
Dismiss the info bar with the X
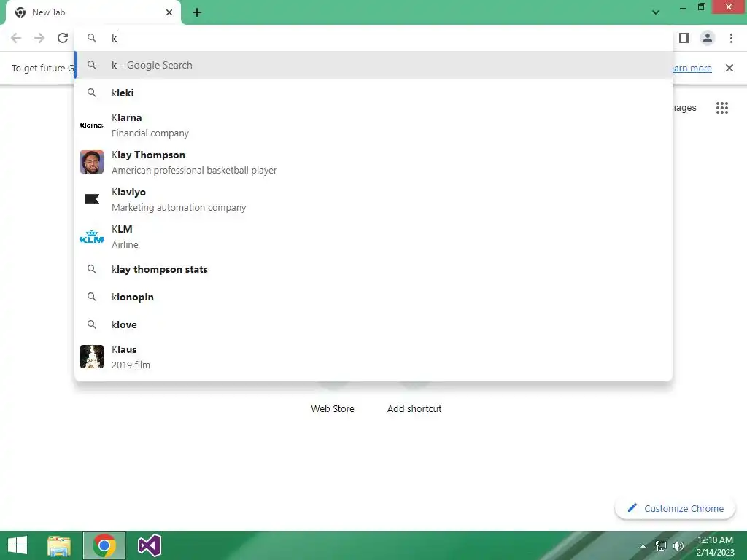point(729,68)
